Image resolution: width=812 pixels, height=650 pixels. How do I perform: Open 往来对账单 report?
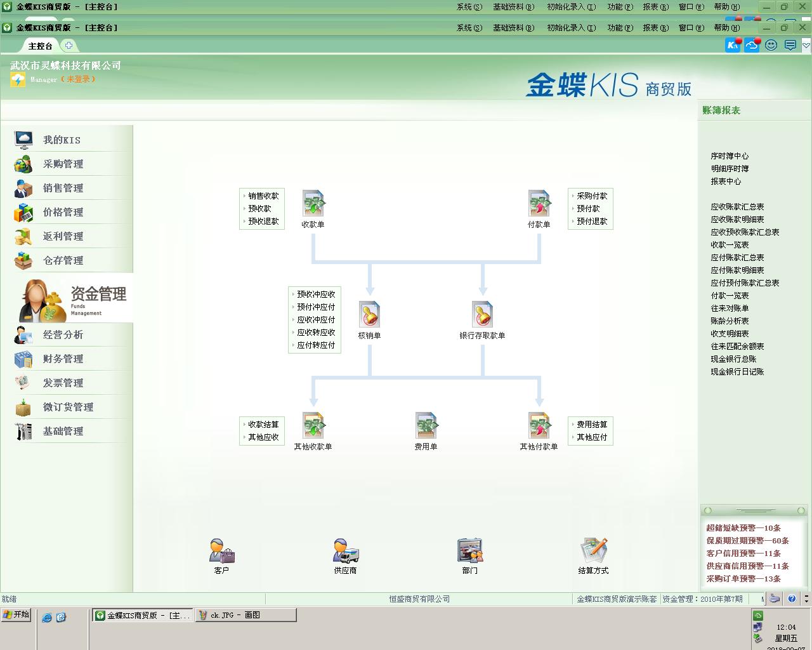tap(730, 308)
